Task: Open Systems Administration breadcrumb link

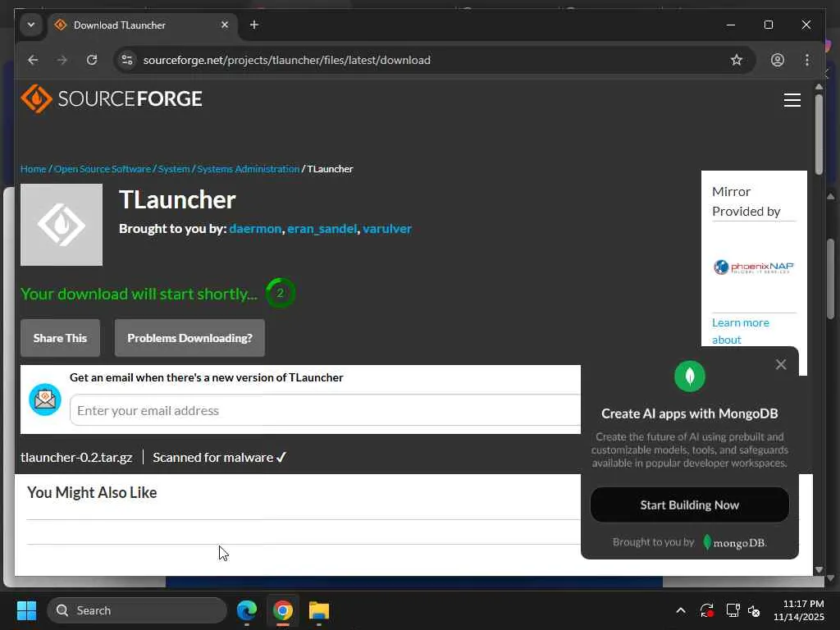Action: 248,169
